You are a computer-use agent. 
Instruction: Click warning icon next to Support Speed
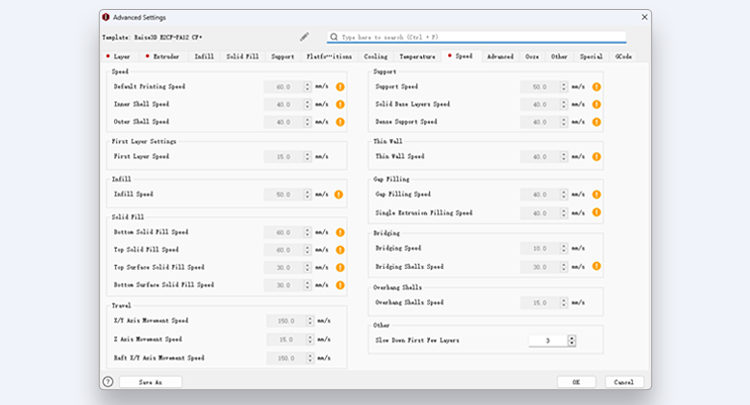pos(597,87)
